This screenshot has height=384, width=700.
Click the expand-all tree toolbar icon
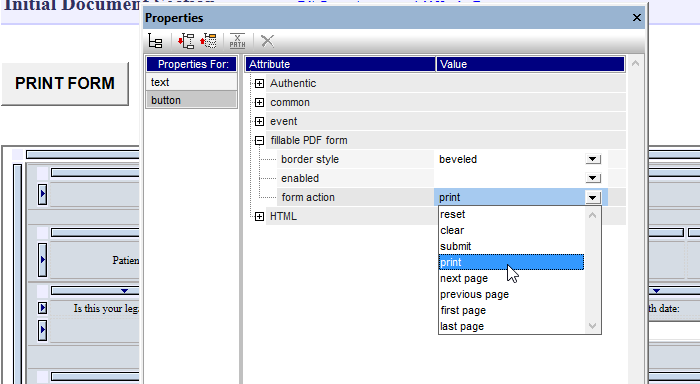click(x=186, y=41)
